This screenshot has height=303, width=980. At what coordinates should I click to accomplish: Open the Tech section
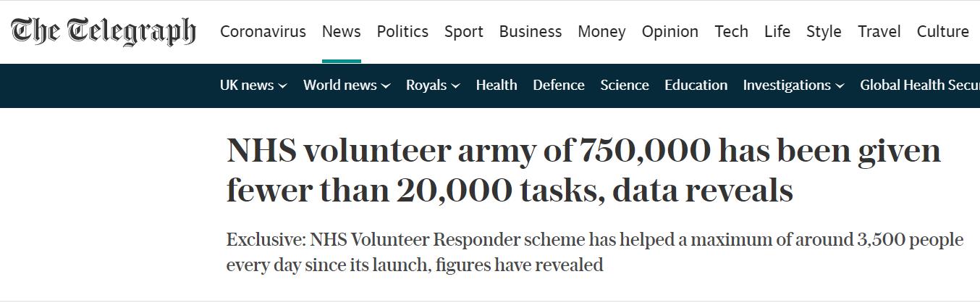coord(731,32)
